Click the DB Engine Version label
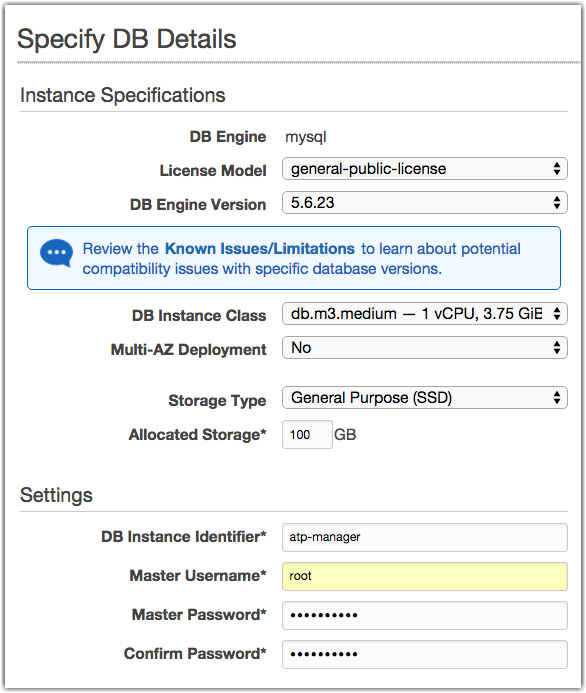The height and width of the screenshot is (693, 586). 198,205
